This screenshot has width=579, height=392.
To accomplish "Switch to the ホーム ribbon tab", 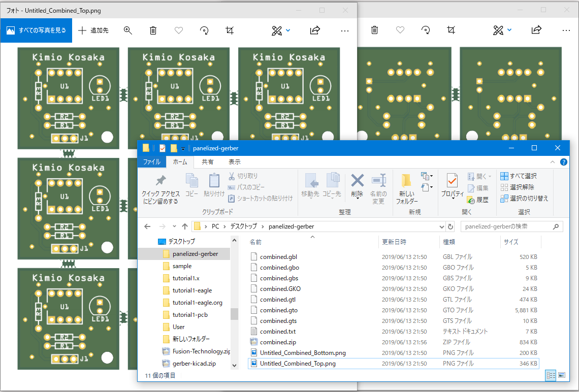I will [180, 161].
